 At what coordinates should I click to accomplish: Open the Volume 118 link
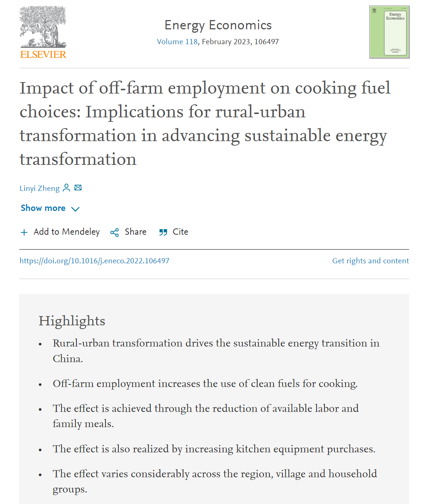(177, 42)
